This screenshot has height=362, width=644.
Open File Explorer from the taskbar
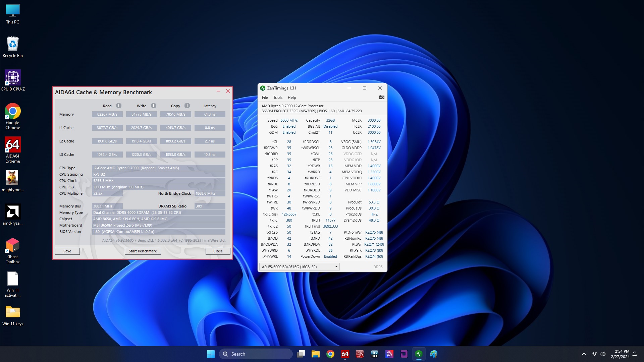point(316,354)
